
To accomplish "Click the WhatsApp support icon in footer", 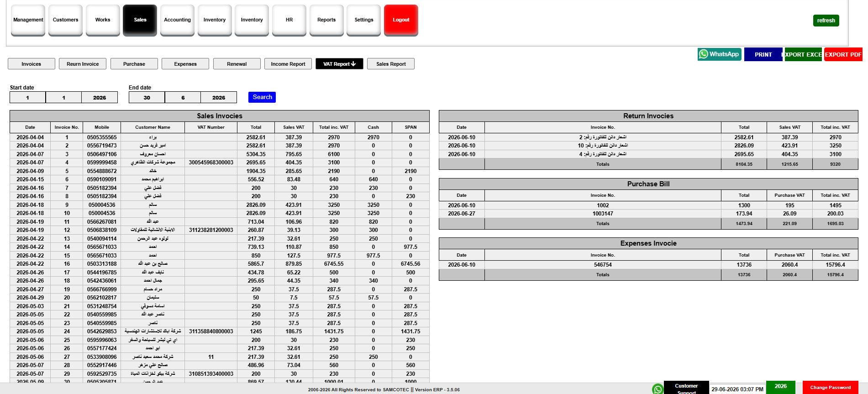I will pyautogui.click(x=658, y=389).
